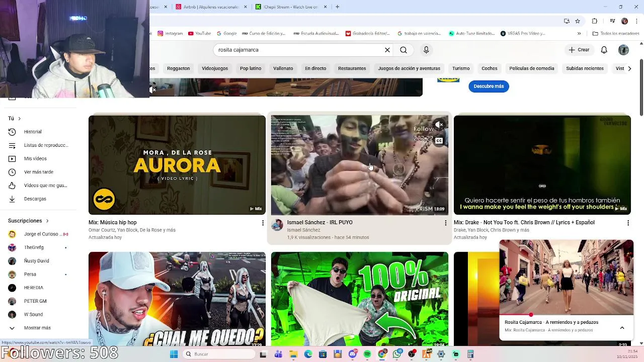Viewport: 644px width, 362px height.
Task: Open options menu for Mix: Drake video
Action: click(628, 223)
